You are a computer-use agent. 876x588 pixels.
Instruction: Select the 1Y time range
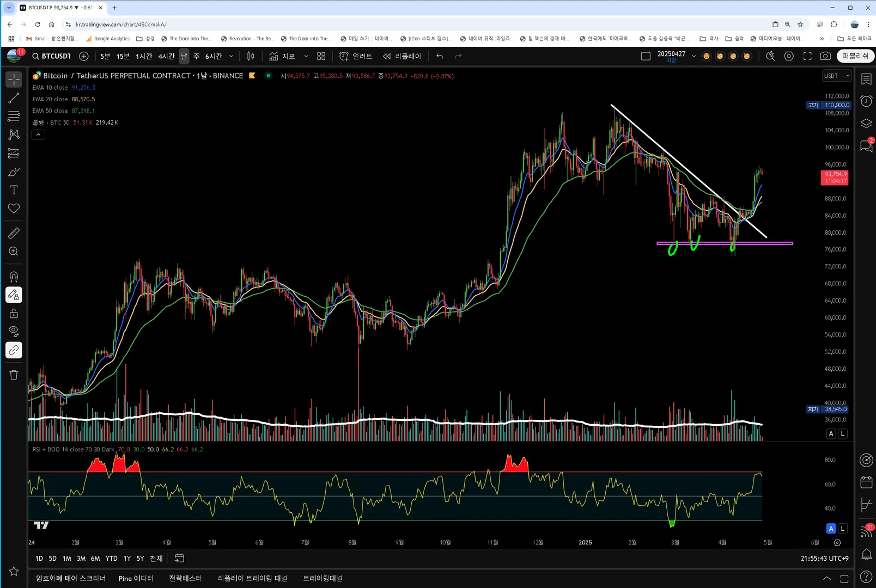click(127, 559)
